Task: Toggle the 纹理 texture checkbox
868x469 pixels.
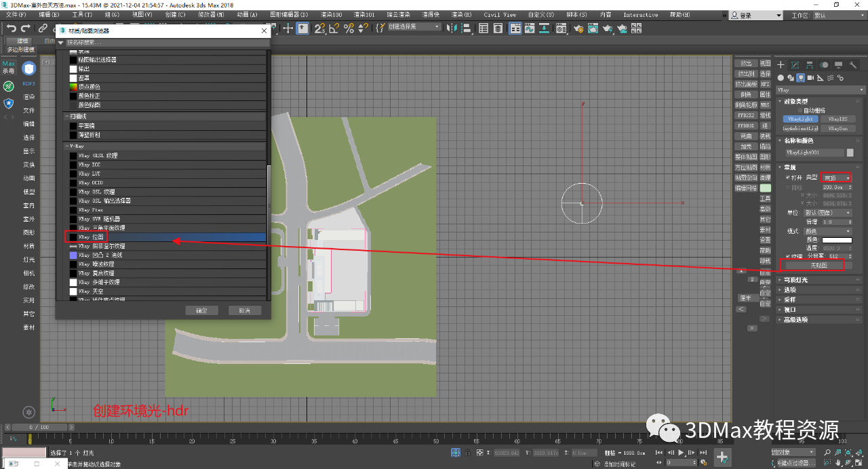Action: 788,256
